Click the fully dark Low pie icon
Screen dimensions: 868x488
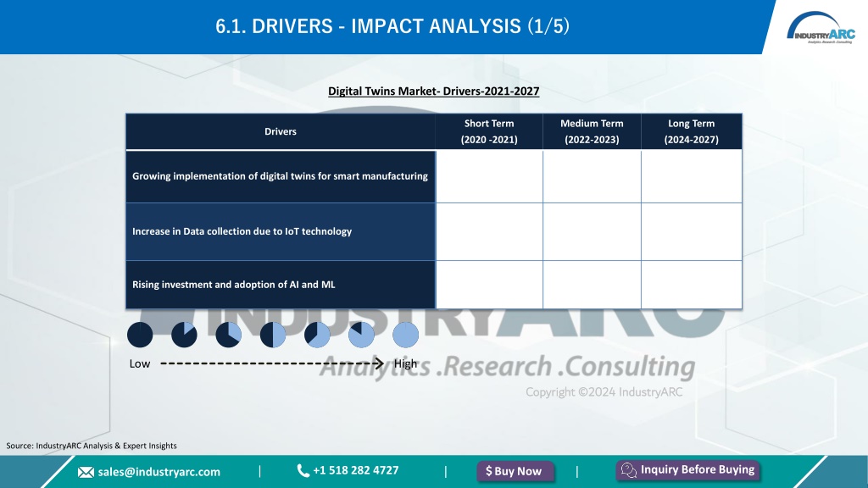tap(140, 335)
